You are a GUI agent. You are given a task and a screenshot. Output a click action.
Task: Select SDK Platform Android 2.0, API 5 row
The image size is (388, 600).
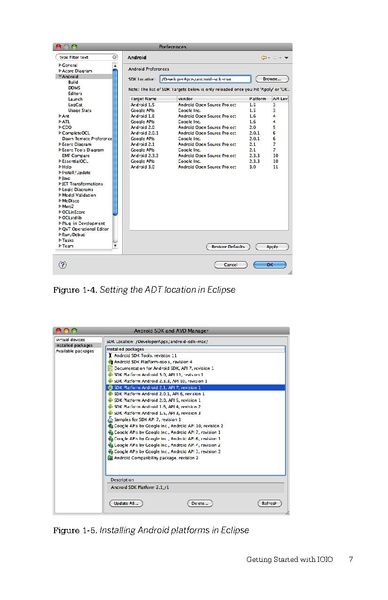[196, 400]
